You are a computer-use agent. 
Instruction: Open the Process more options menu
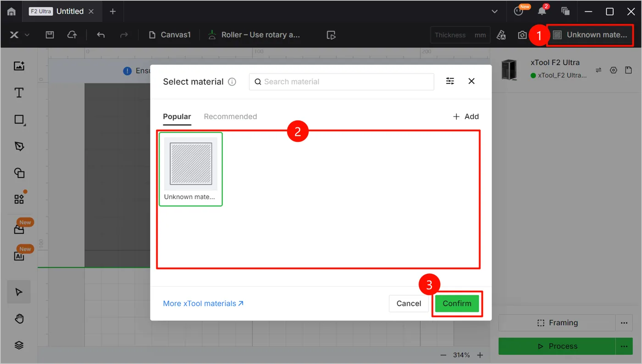pos(624,346)
